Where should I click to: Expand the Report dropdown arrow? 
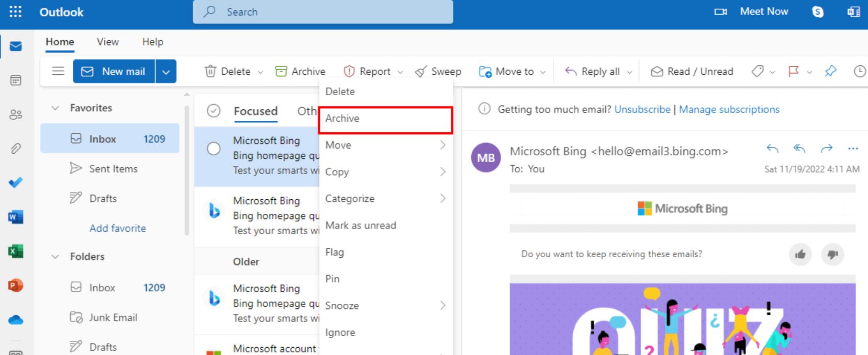pos(400,72)
